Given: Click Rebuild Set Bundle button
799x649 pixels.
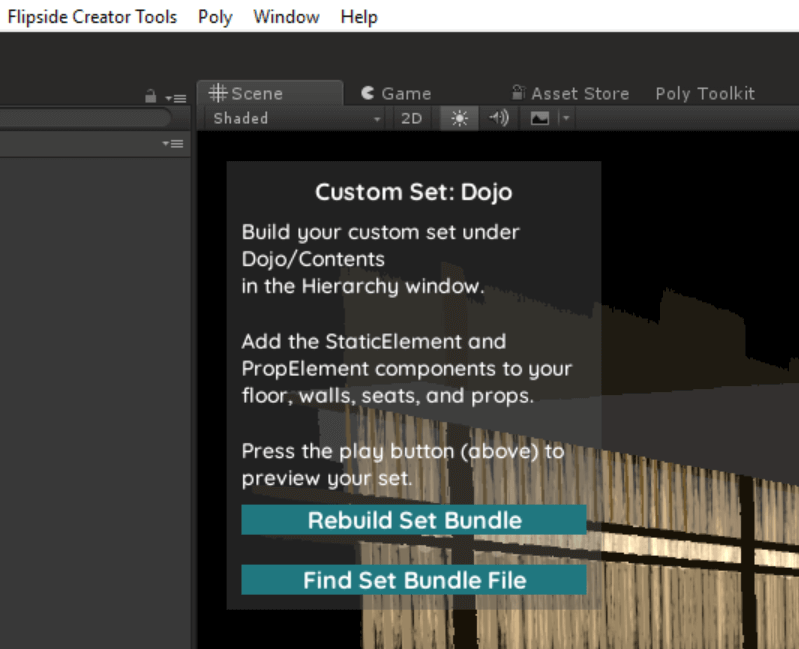Looking at the screenshot, I should point(414,520).
